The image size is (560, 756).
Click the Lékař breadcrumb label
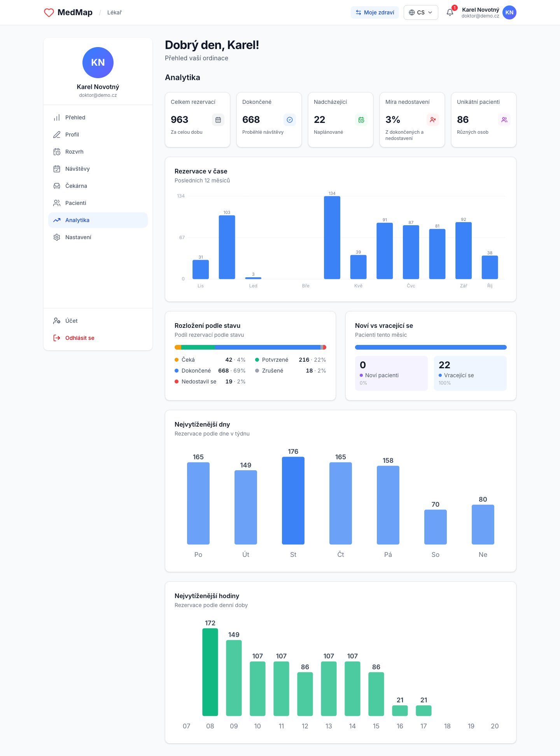coord(114,12)
